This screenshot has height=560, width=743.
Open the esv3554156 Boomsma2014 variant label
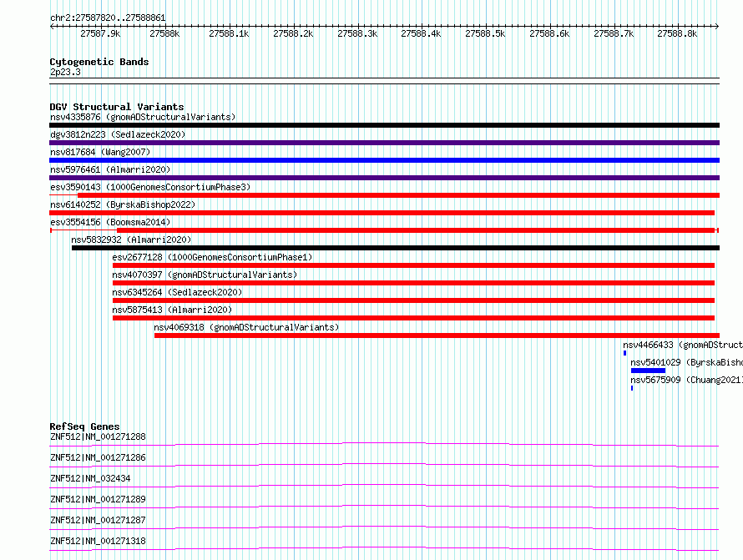coord(110,222)
